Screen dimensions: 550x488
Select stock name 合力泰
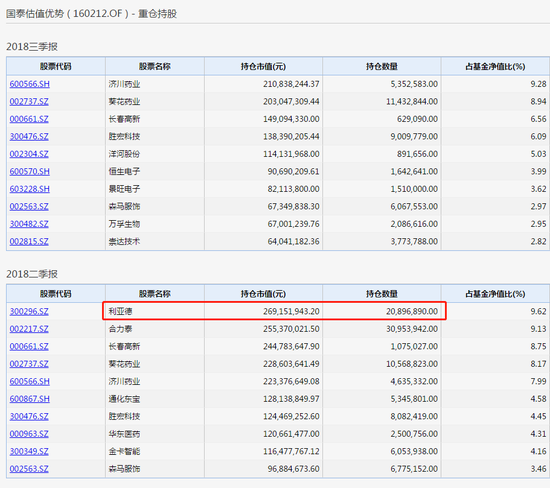[x=120, y=329]
